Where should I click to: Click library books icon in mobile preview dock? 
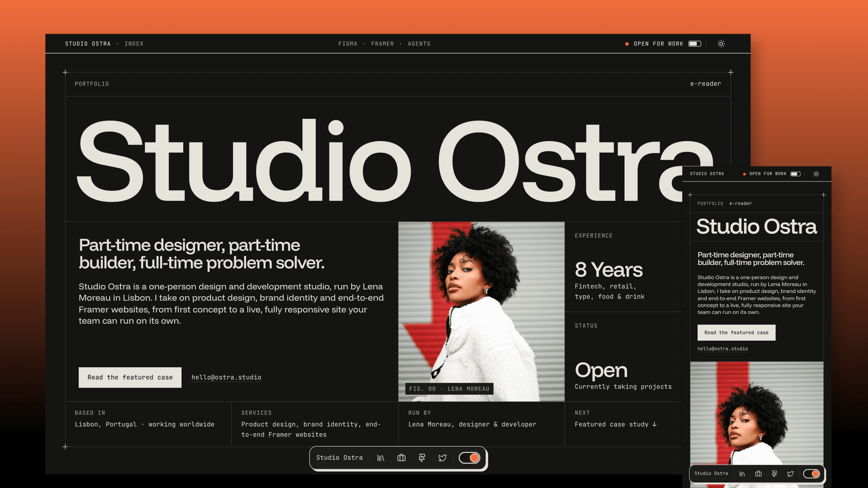click(x=742, y=474)
